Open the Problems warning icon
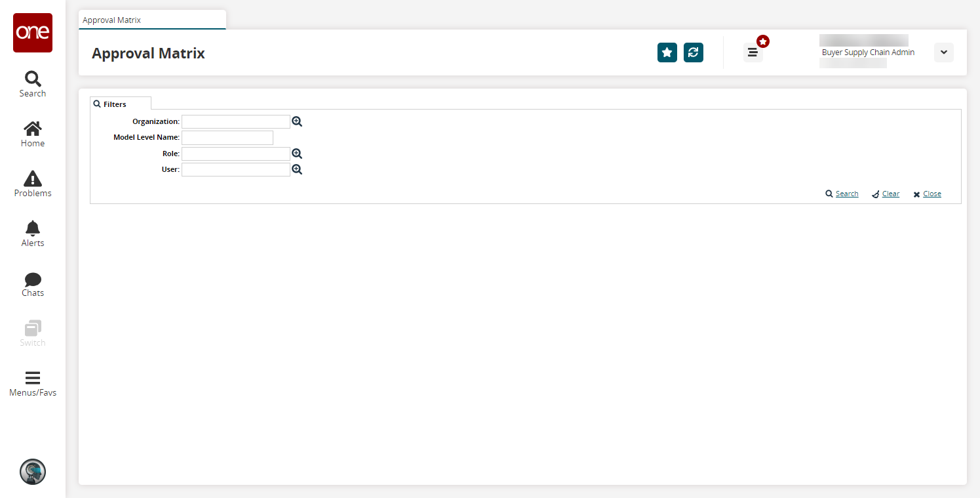Viewport: 980px width, 498px height. (x=33, y=184)
